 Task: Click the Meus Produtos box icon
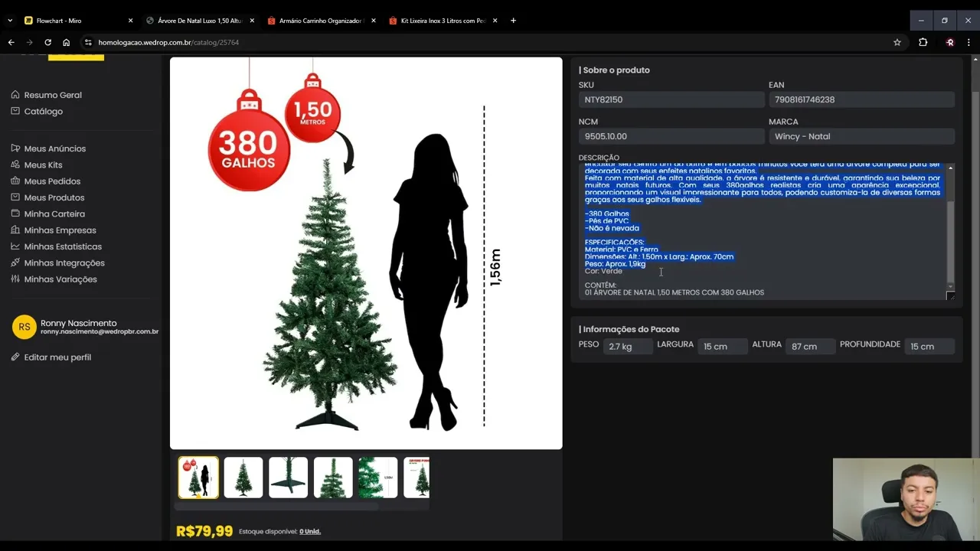(15, 197)
